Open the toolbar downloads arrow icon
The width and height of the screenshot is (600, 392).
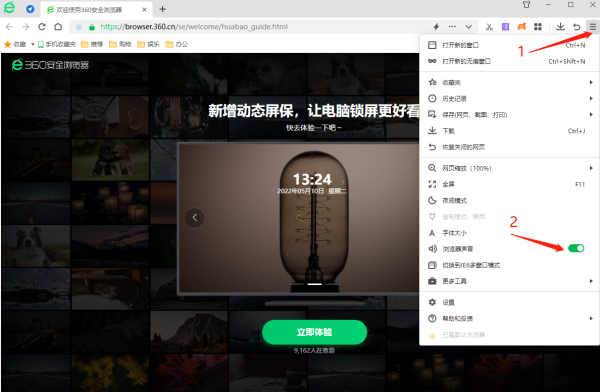pos(560,27)
